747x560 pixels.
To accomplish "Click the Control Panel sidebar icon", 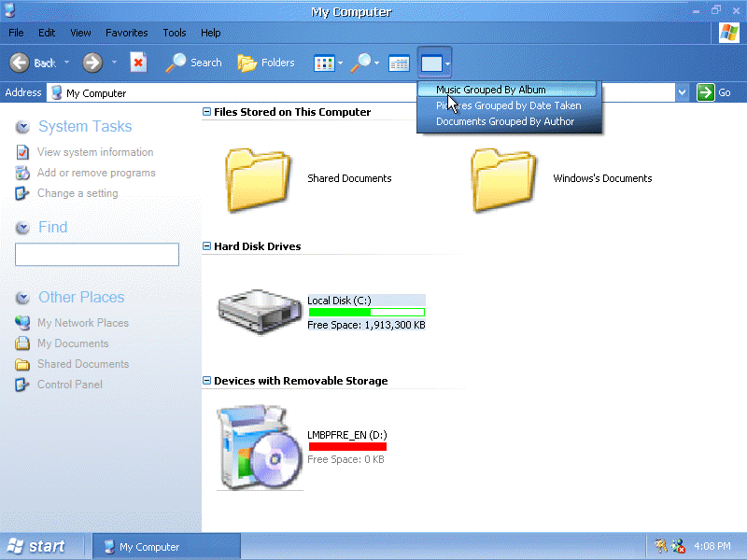I will (21, 385).
